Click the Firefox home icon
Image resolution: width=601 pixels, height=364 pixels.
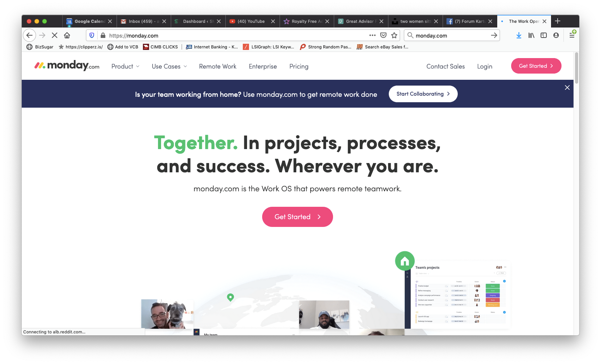tap(67, 35)
